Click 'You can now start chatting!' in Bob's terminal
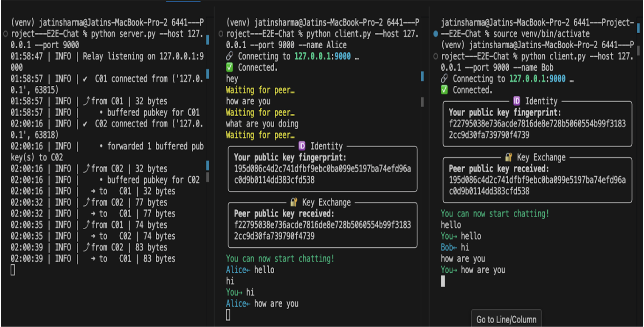 point(495,214)
